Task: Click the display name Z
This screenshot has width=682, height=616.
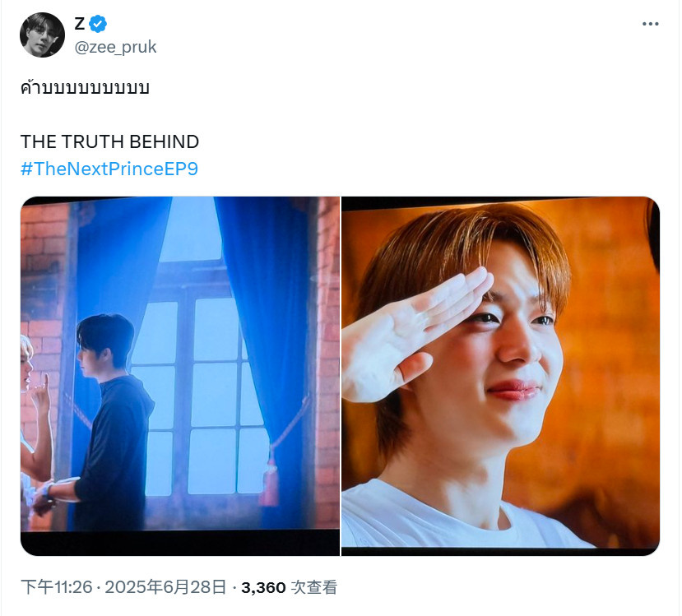Action: tap(79, 24)
